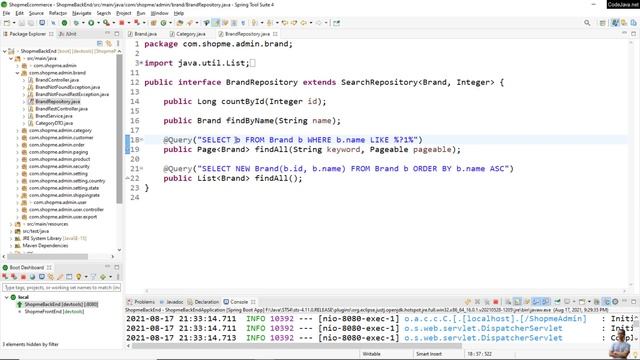The image size is (640, 360).
Task: Click the Debug bug toolbar icon
Action: pyautogui.click(x=77, y=23)
